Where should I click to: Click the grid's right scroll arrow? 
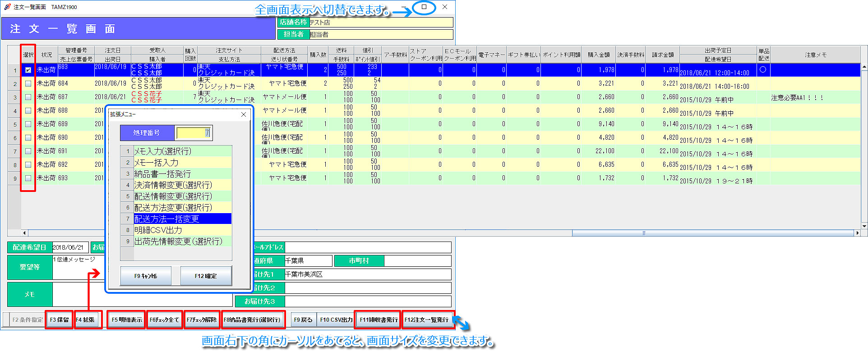point(857,233)
